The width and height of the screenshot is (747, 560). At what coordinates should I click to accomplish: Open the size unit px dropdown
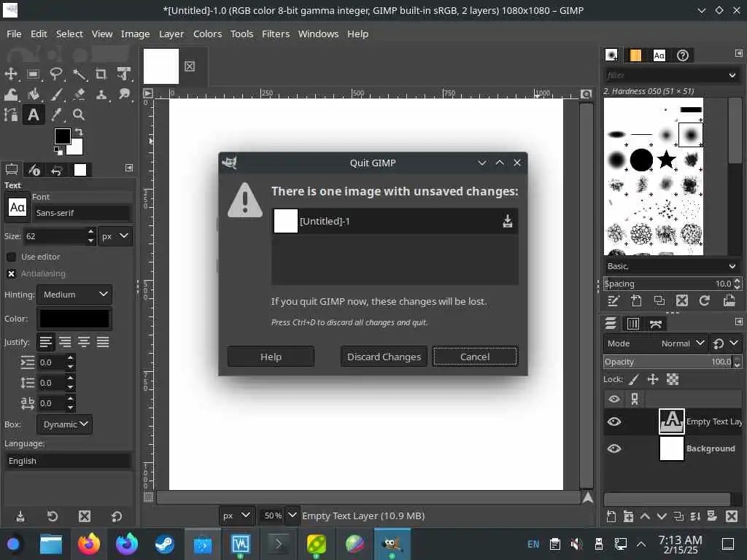[115, 236]
